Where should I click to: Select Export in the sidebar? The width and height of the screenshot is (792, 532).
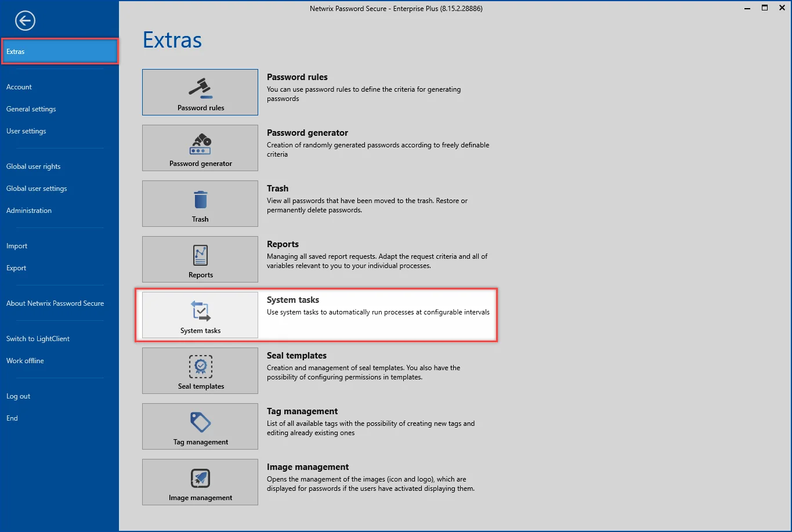click(x=16, y=268)
